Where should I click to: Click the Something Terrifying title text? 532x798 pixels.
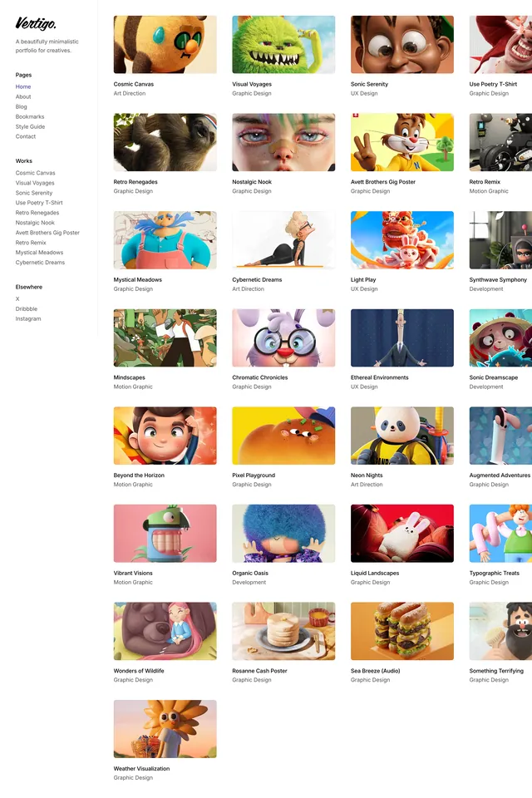[496, 671]
